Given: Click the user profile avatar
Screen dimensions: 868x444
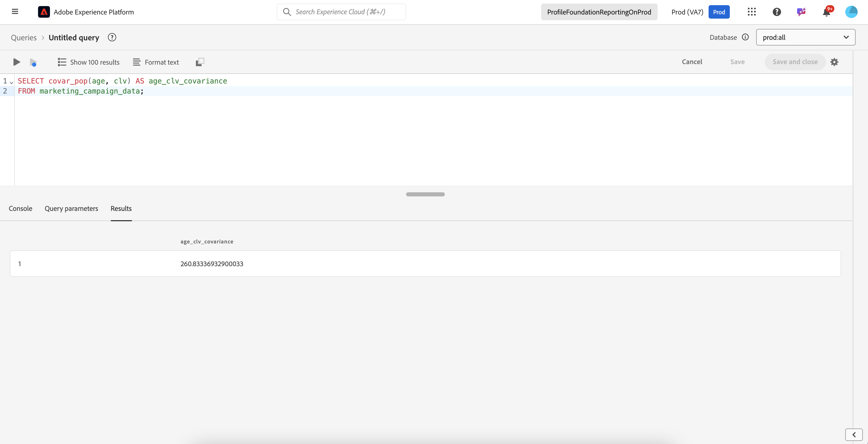Looking at the screenshot, I should tap(851, 12).
